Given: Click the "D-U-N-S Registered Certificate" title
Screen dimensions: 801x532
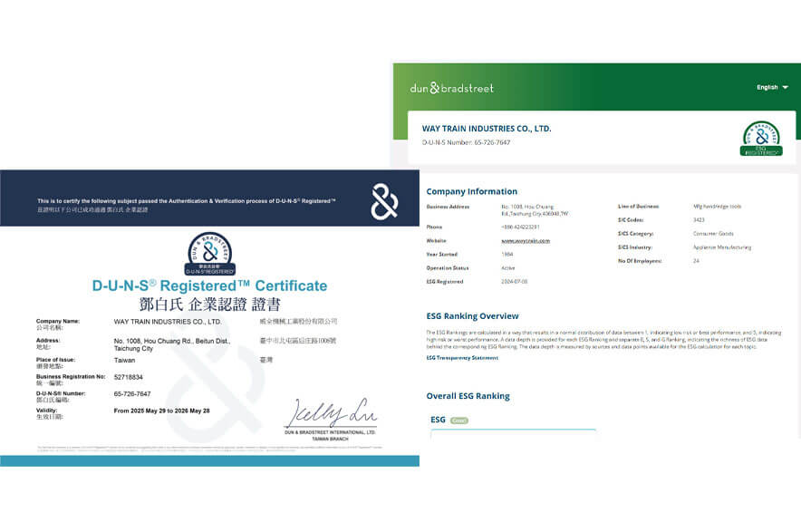Looking at the screenshot, I should [209, 285].
